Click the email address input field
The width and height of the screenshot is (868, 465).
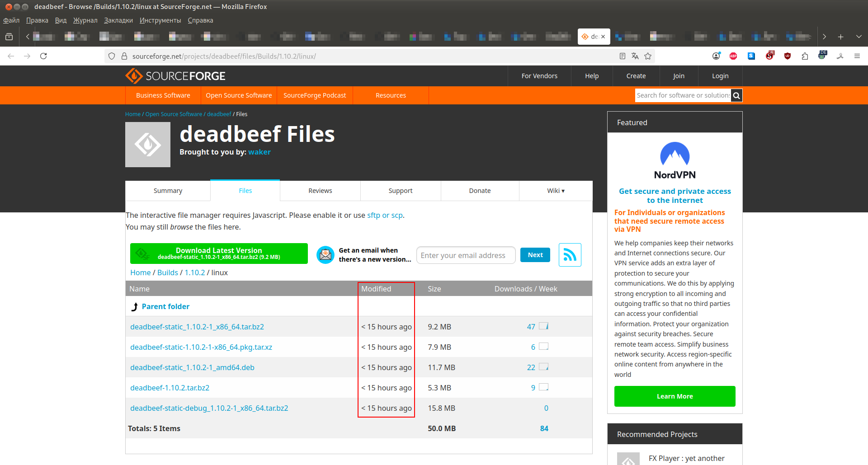(466, 255)
